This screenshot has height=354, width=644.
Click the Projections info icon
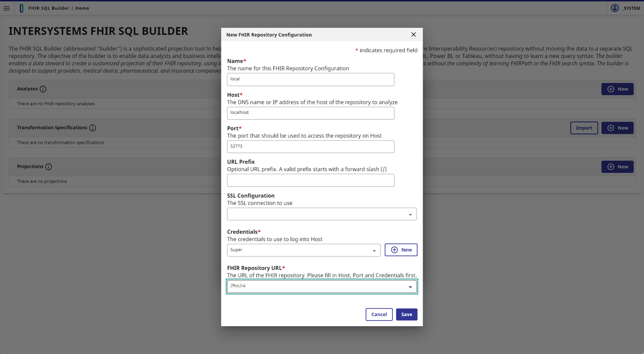(49, 167)
